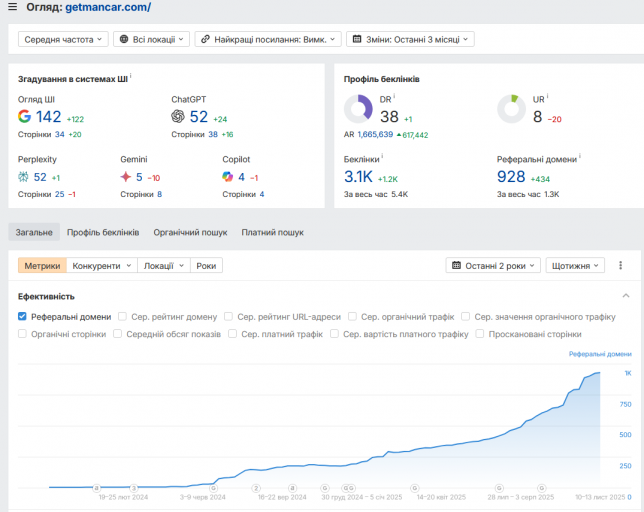The image size is (644, 512).
Task: Click the За весь час 1.3K text
Action: point(528,194)
